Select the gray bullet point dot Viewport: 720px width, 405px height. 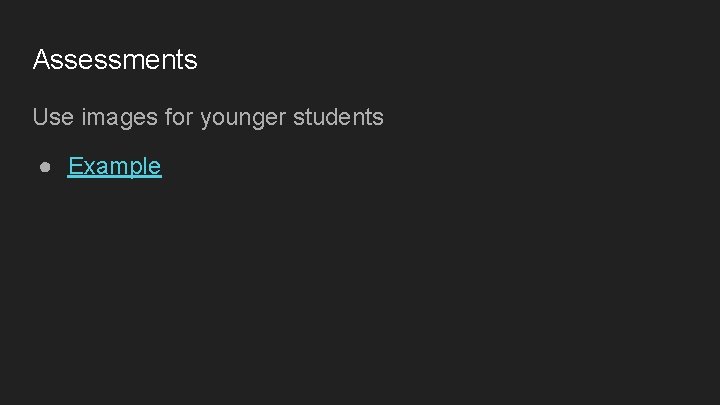click(45, 167)
